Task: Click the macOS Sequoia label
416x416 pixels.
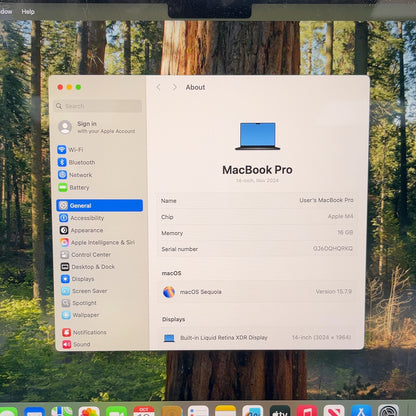Action: (201, 292)
